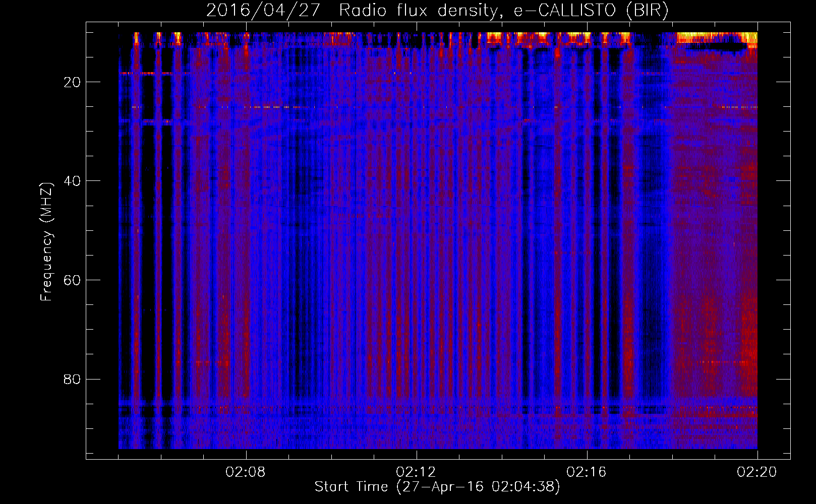Click the plot title "Radio flux density, e-CALLISTO (BIR)"
This screenshot has height=504, width=816.
tap(503, 11)
